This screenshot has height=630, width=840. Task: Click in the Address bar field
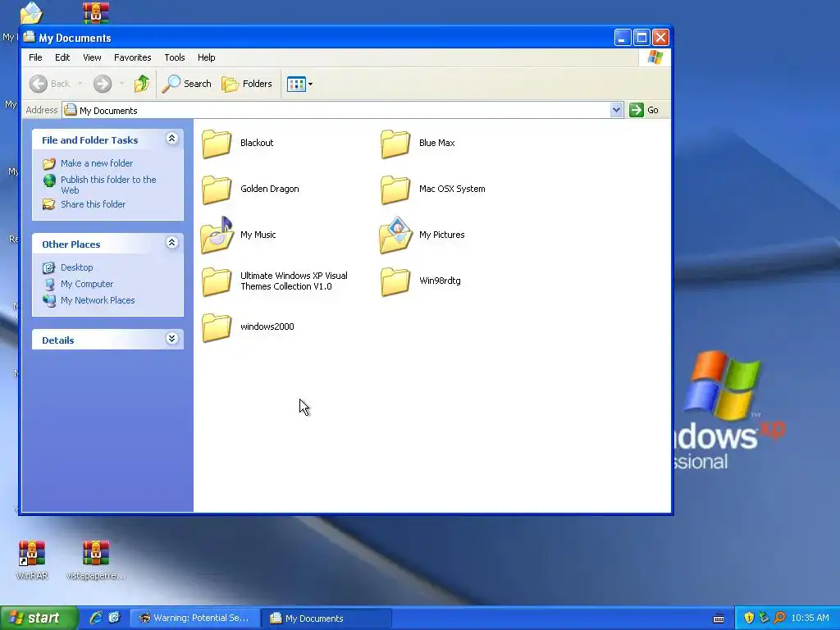click(343, 111)
